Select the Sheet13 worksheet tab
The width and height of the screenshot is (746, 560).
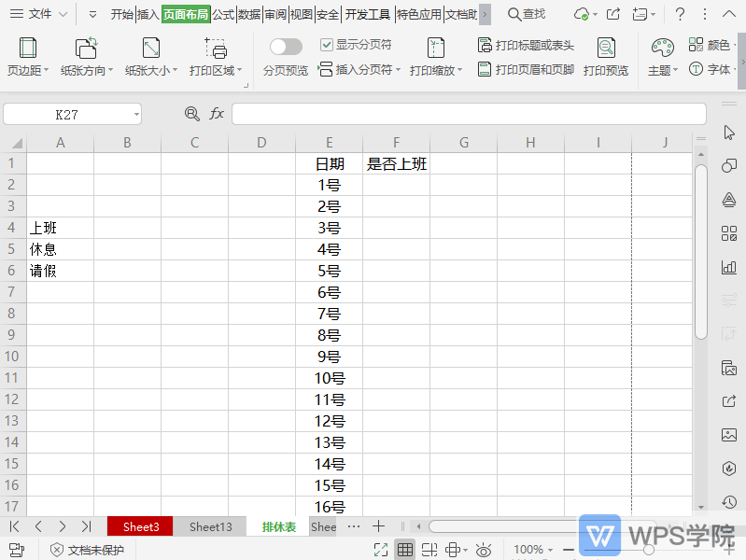(210, 526)
